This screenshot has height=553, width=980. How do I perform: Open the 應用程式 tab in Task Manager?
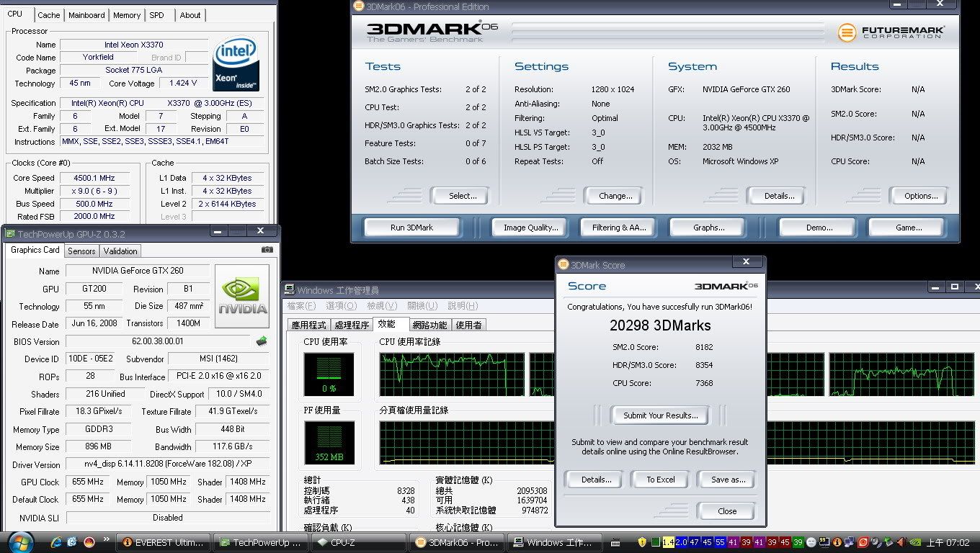tap(309, 325)
